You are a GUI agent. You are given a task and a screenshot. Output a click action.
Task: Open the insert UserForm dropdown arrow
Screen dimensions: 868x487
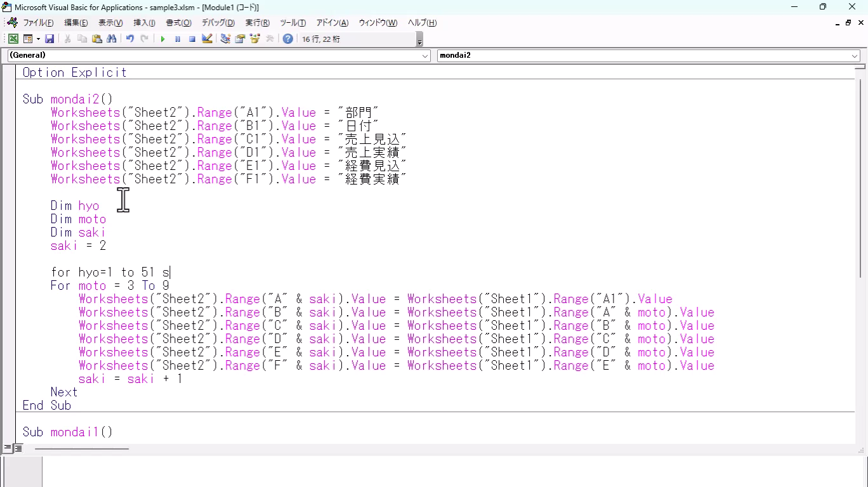38,39
